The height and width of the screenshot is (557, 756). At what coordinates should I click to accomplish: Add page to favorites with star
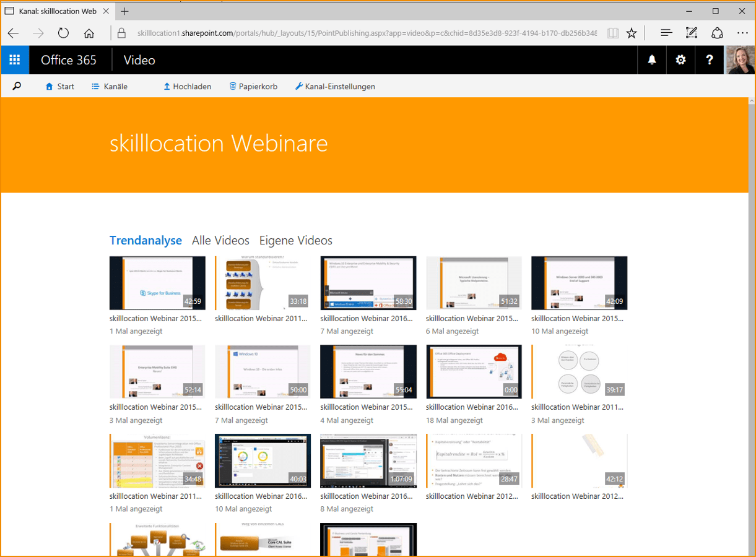pos(632,33)
